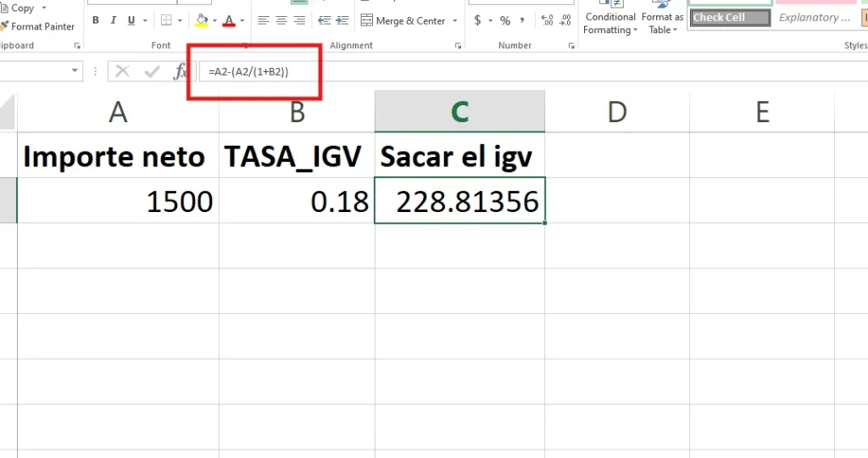868x458 pixels.
Task: Apply the Explanatory cell style
Action: coord(815,18)
